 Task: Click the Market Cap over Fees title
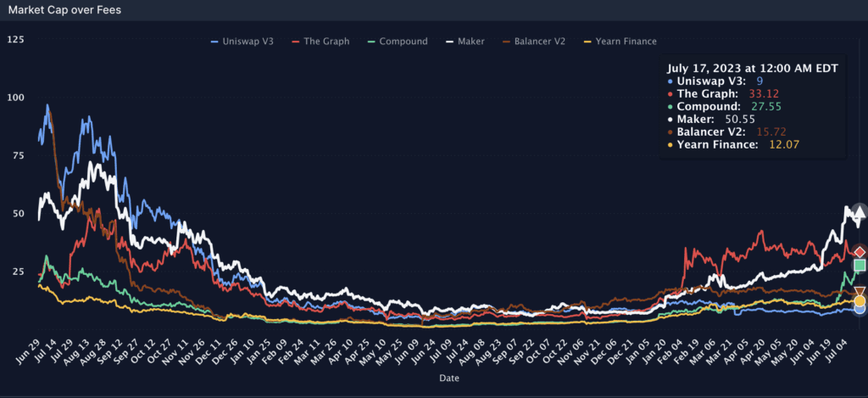(x=64, y=9)
